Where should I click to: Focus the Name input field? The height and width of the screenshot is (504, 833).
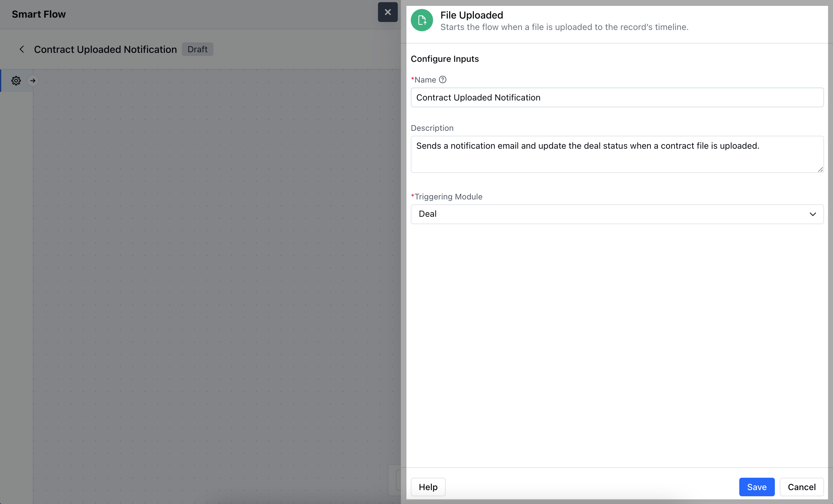617,97
